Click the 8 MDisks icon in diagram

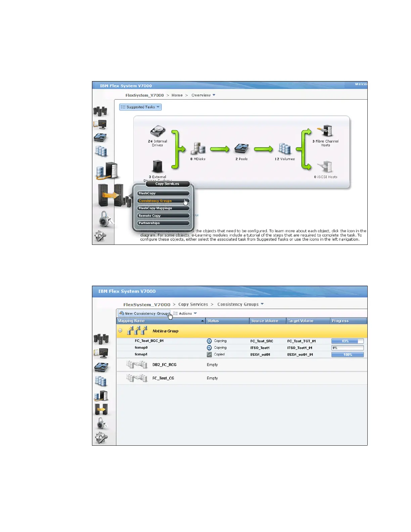click(198, 149)
